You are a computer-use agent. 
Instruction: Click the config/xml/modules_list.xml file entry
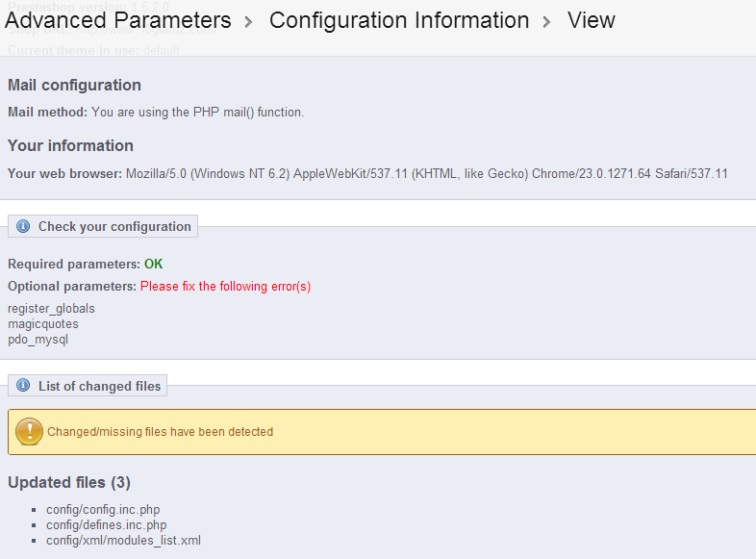(x=123, y=541)
